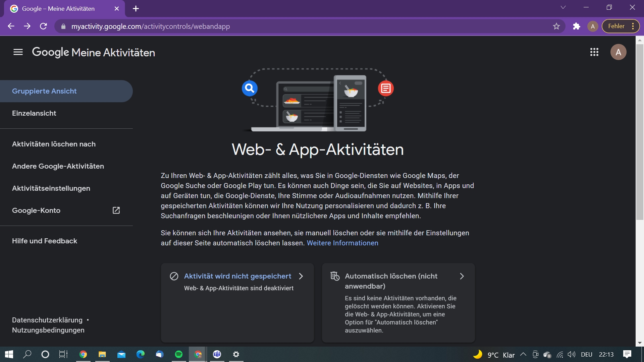The image size is (644, 362).
Task: Open the hamburger navigation menu
Action: [18, 52]
